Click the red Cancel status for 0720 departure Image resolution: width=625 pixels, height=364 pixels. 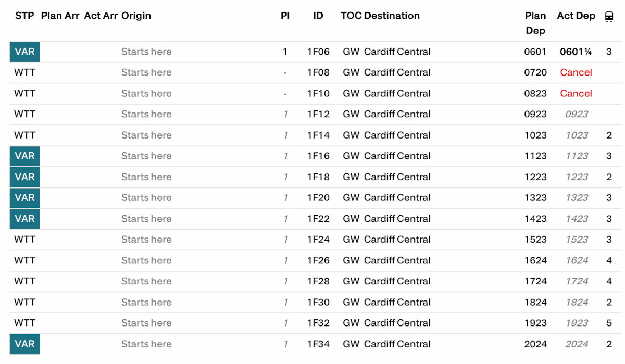(x=576, y=72)
